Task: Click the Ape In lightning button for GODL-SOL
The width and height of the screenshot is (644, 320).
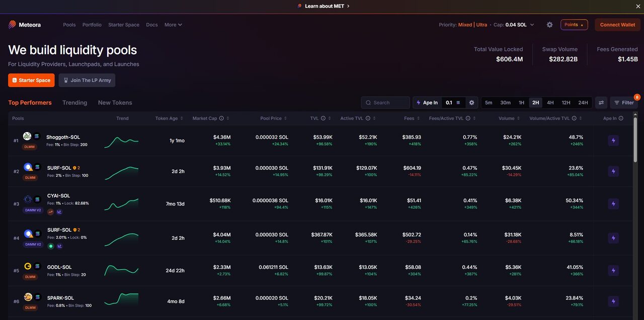Action: (x=613, y=271)
